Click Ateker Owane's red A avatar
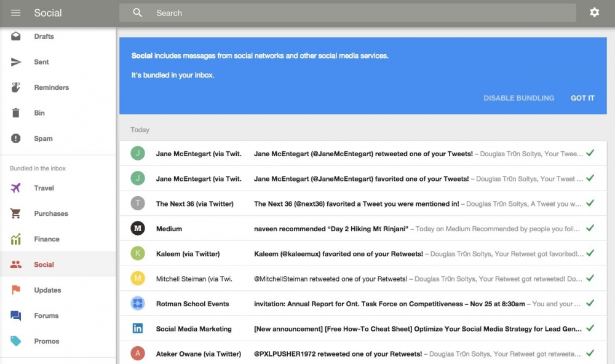Viewport: 615px width, 364px height. point(138,354)
